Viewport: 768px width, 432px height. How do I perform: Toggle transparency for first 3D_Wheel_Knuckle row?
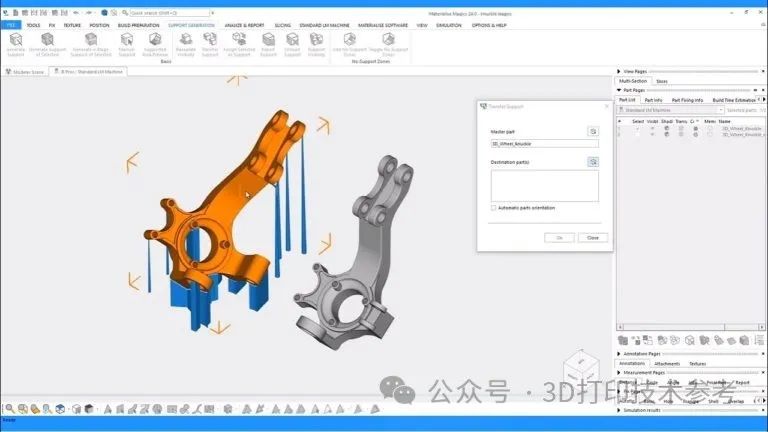tap(681, 128)
